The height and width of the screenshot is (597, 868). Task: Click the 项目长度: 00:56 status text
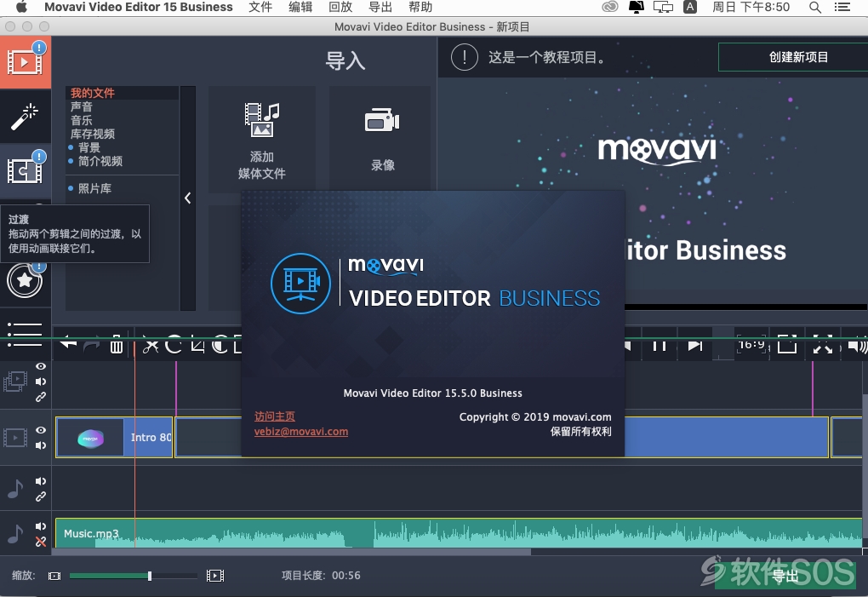coord(321,576)
